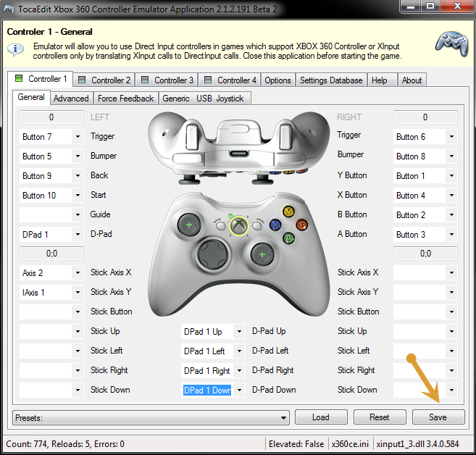476x455 pixels.
Task: Expand left Stick Axis Y dropdown showing IAxis 1
Action: (78, 292)
